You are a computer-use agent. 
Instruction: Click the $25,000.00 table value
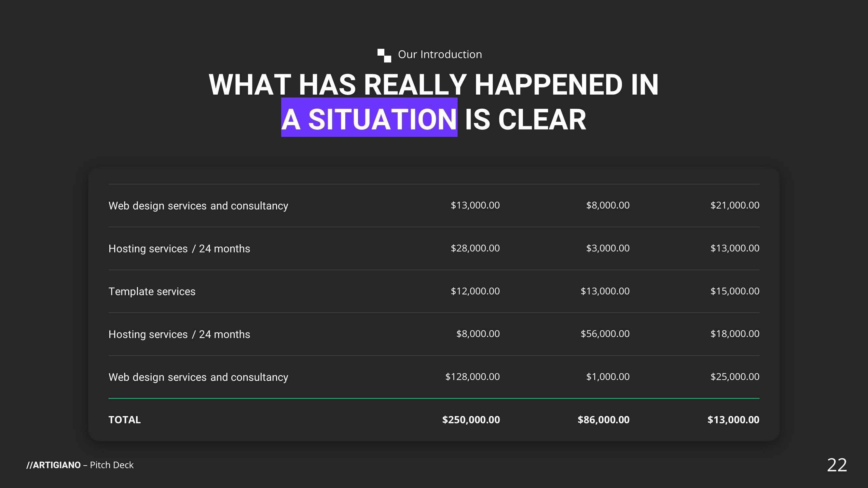[735, 376]
